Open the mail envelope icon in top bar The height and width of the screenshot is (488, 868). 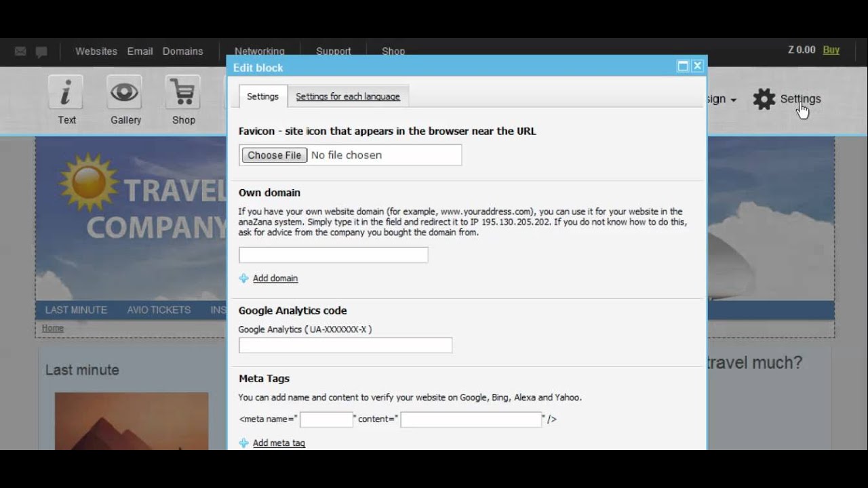(20, 52)
